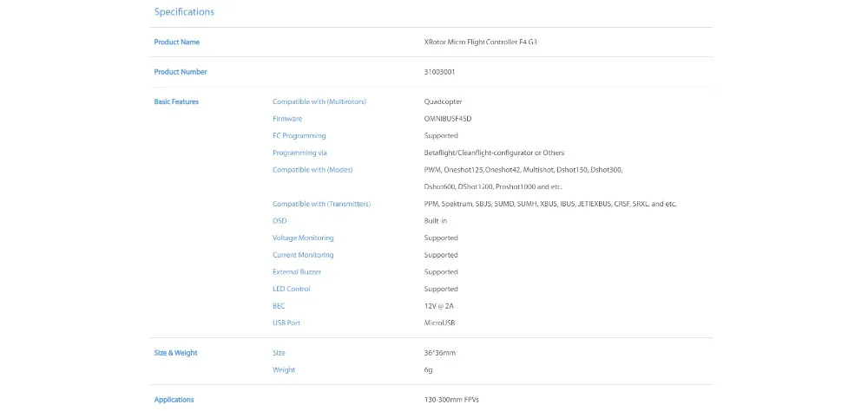868x411 pixels.
Task: Click the Firmware label
Action: point(287,119)
